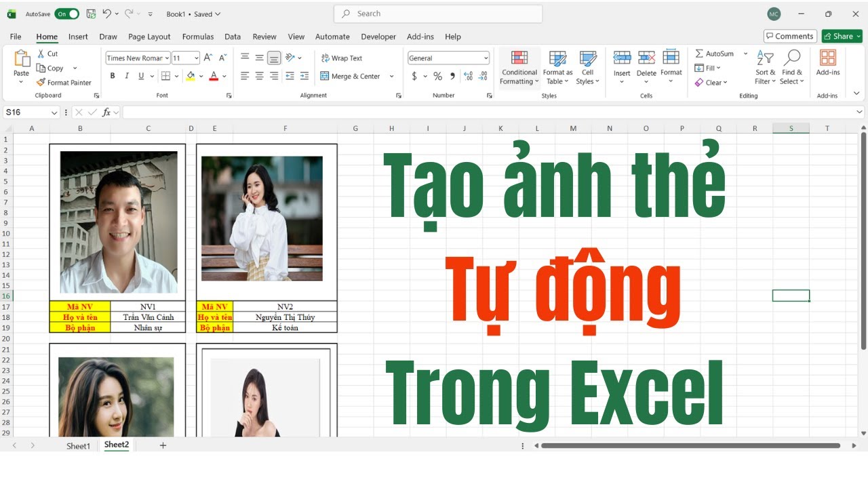Click the horizontal scrollbar thumb
The image size is (868, 488).
click(x=690, y=446)
